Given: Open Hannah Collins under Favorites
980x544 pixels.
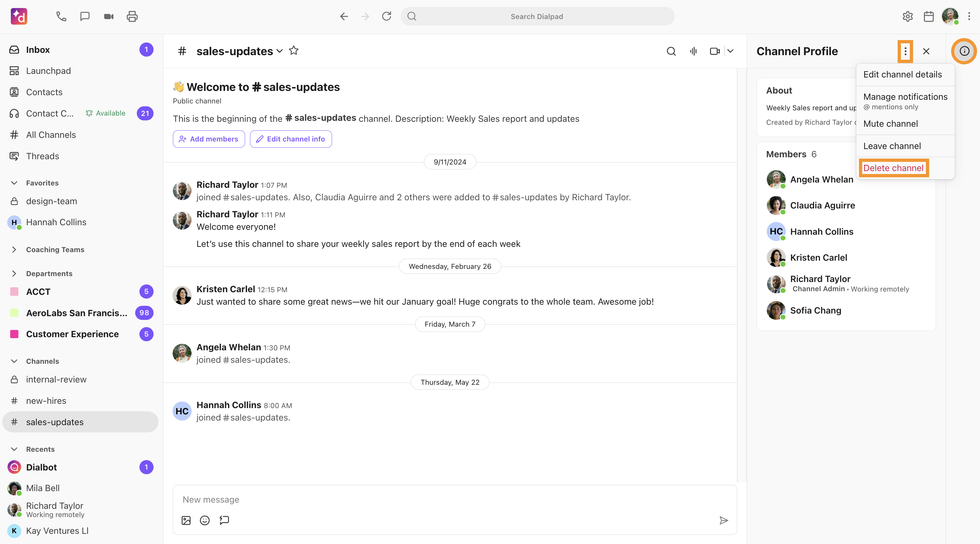Looking at the screenshot, I should (80, 222).
